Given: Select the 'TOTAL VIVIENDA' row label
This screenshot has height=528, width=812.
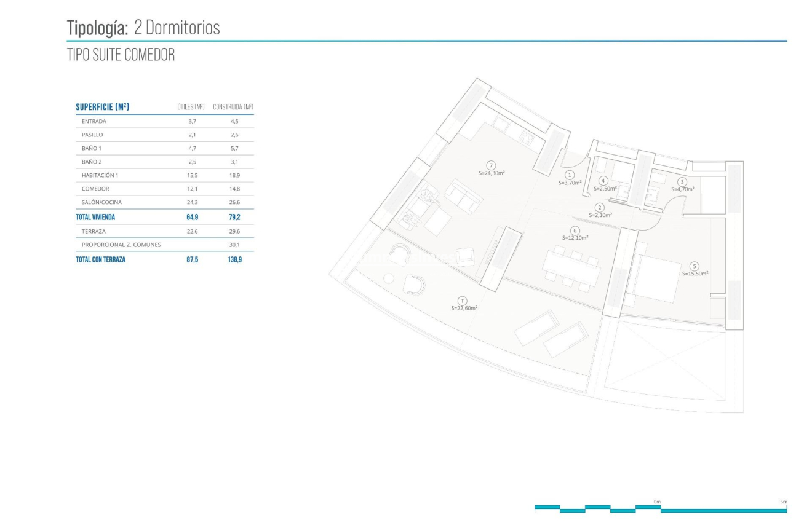Looking at the screenshot, I should tap(95, 217).
